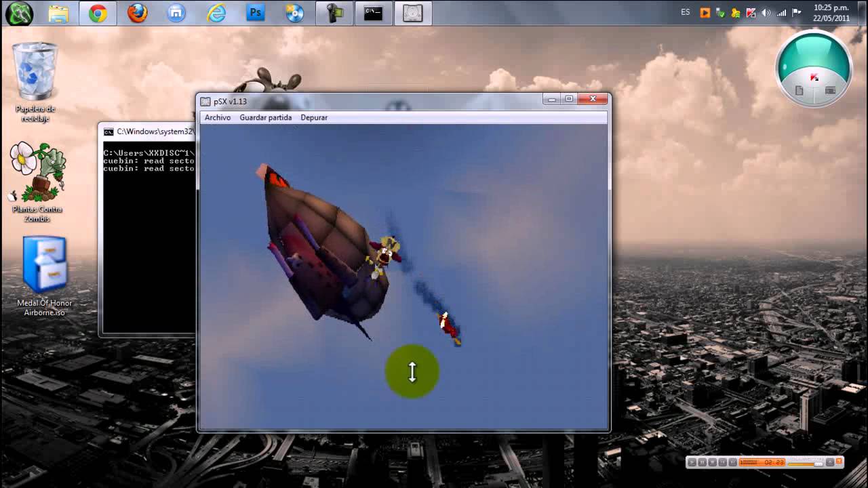Launch Google Chrome from taskbar

click(98, 13)
